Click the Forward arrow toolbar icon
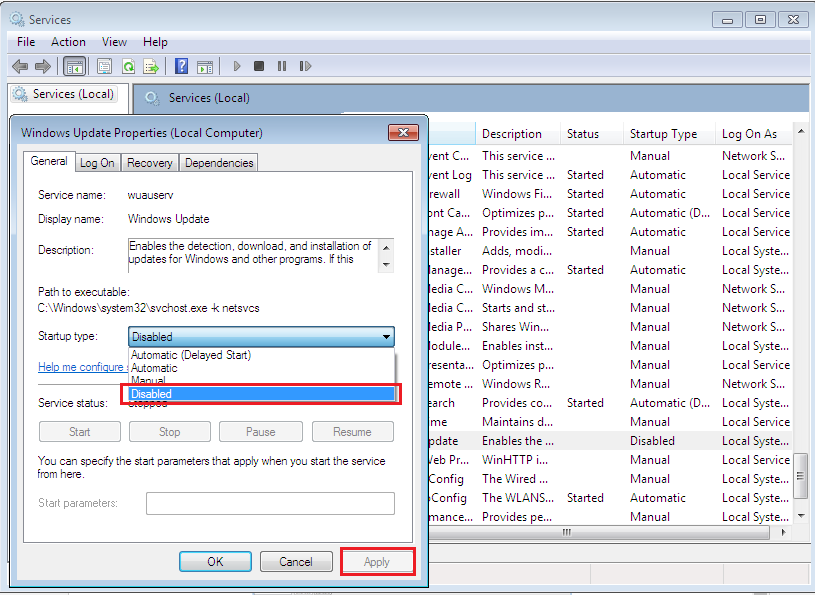This screenshot has height=595, width=815. [x=43, y=67]
